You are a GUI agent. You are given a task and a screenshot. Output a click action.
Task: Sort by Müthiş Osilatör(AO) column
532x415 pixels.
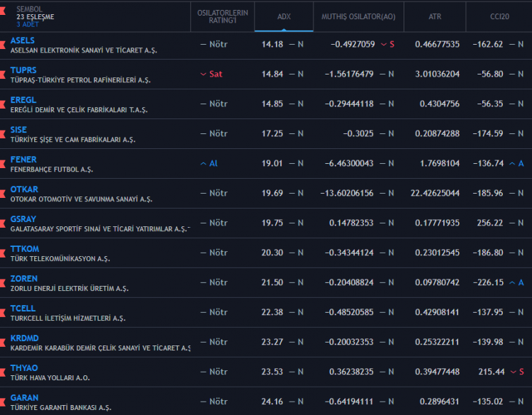click(358, 16)
